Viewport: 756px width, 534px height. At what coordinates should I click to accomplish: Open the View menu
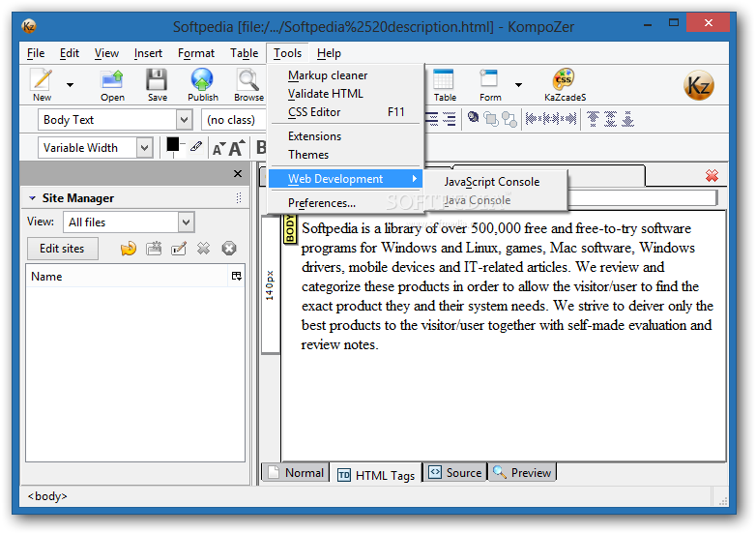coord(106,53)
